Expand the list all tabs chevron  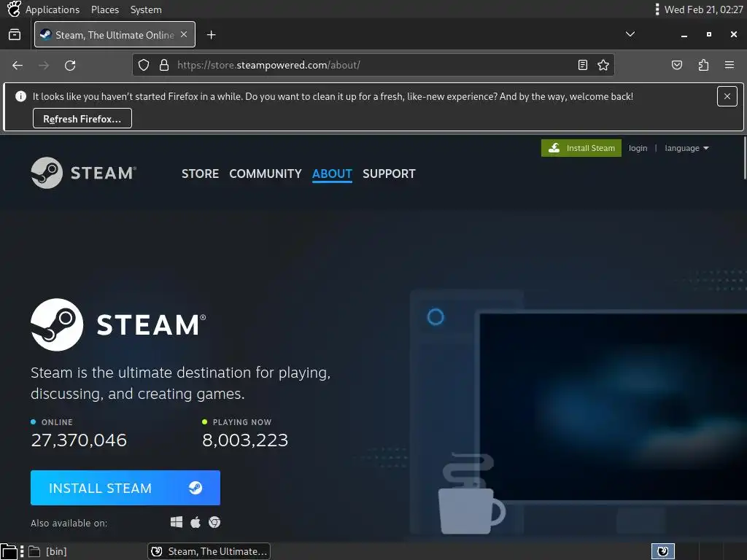(630, 34)
